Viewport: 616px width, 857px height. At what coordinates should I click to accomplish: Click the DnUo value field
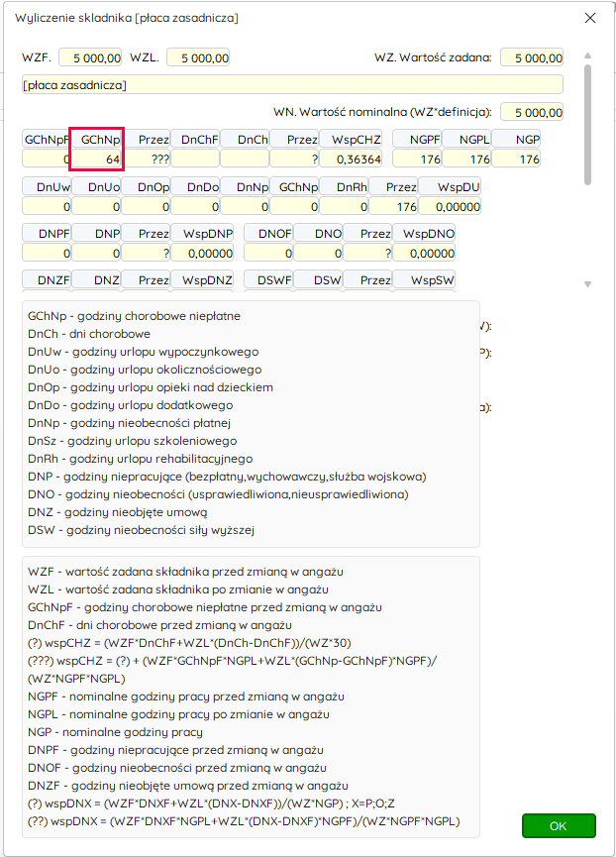click(96, 207)
